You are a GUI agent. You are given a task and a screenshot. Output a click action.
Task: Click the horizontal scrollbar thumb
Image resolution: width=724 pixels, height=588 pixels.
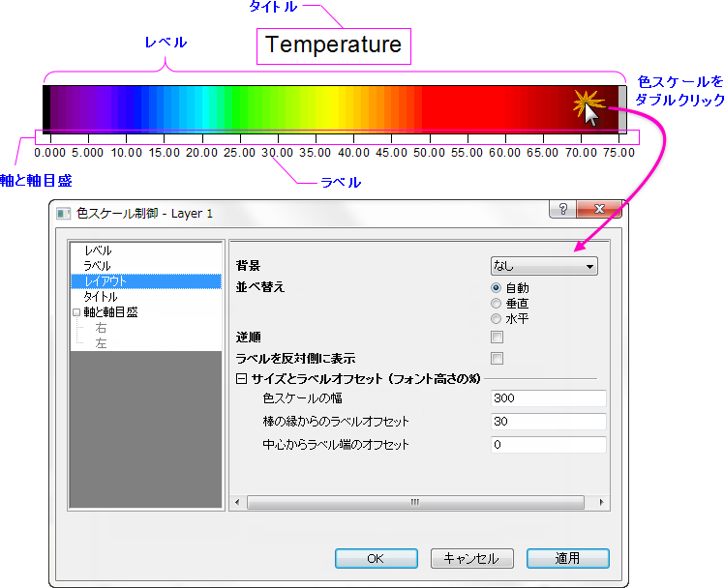(x=415, y=502)
